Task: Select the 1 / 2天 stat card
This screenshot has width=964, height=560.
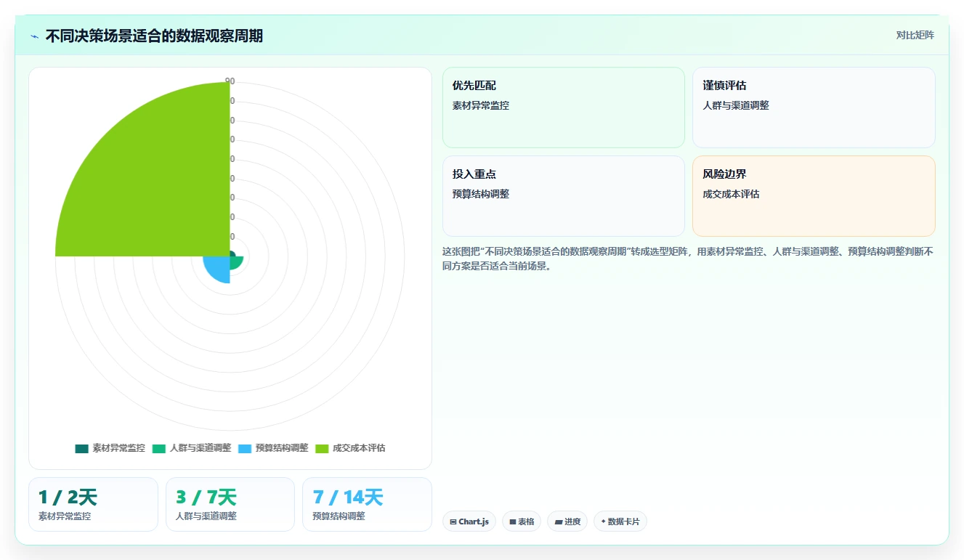Action: [93, 504]
